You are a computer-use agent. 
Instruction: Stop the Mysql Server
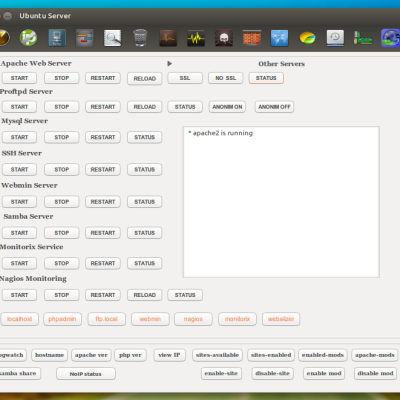click(62, 137)
